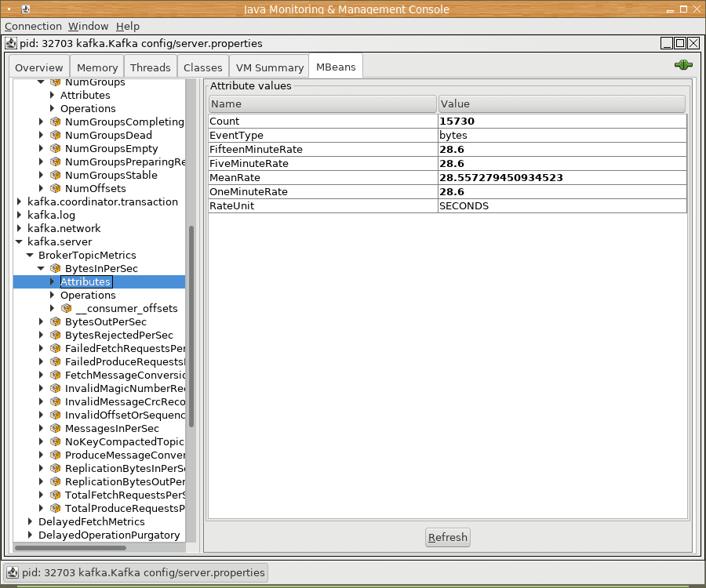Maximize the internal pid 32703 frame
This screenshot has height=588, width=706.
(x=680, y=43)
